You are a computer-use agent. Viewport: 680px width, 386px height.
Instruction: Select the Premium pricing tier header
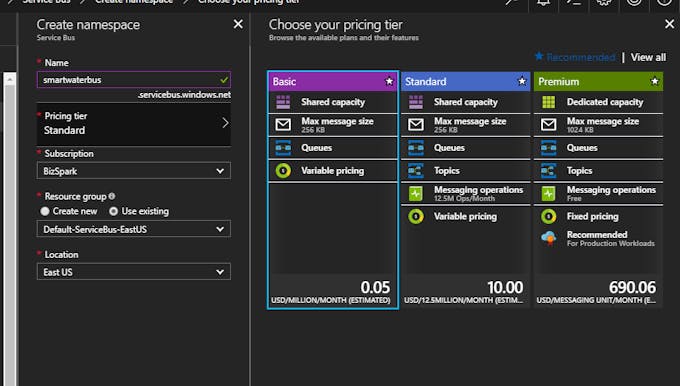pyautogui.click(x=598, y=82)
